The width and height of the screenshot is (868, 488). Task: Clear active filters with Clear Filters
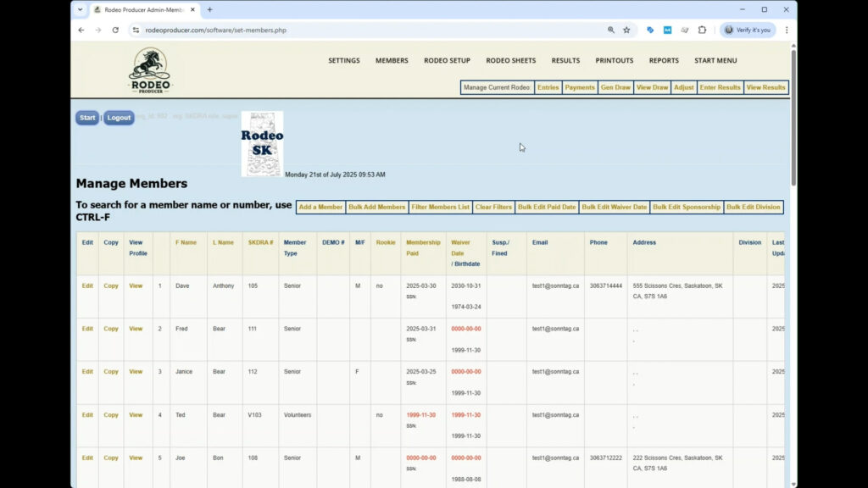(493, 206)
